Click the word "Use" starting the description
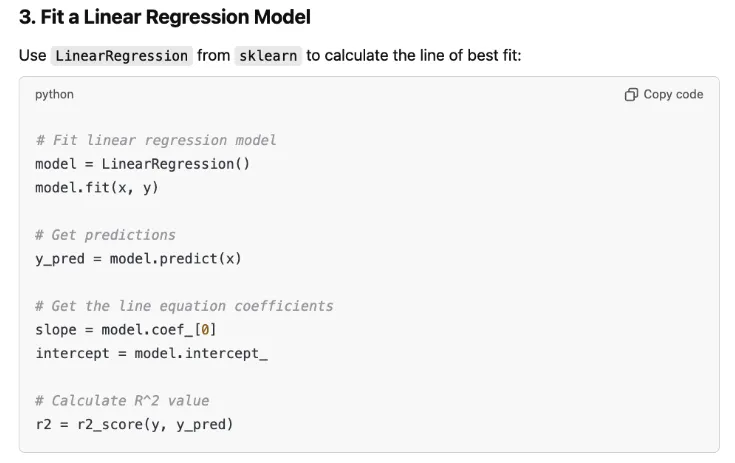This screenshot has width=735, height=463. (x=32, y=55)
